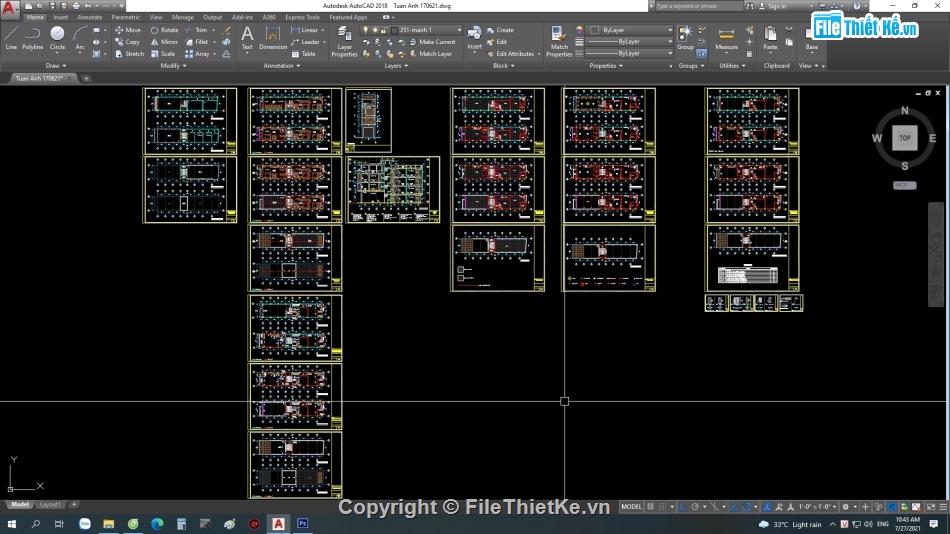Click the Match Layer button
The width and height of the screenshot is (950, 534).
[430, 54]
